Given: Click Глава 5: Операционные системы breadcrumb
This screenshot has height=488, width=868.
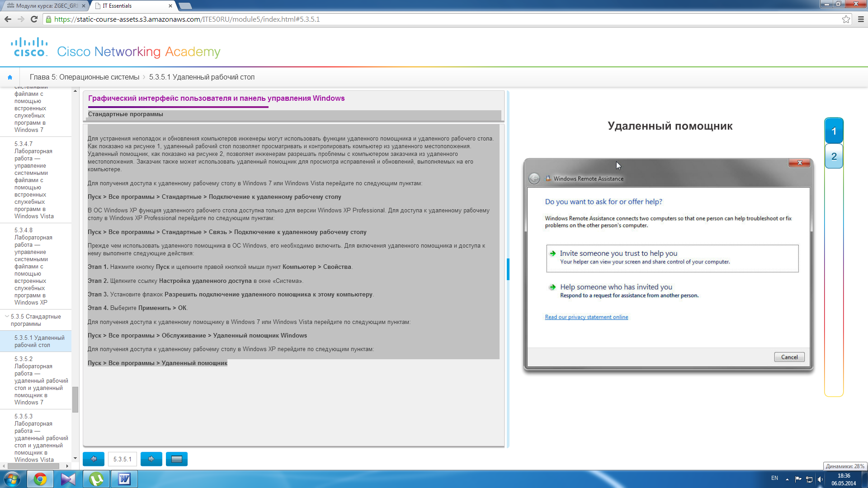Looking at the screenshot, I should 85,77.
